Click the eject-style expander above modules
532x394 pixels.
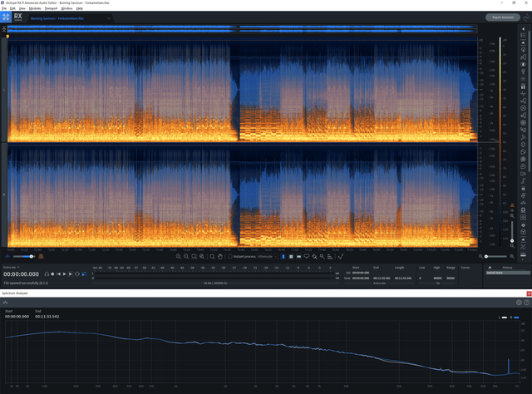point(523,42)
